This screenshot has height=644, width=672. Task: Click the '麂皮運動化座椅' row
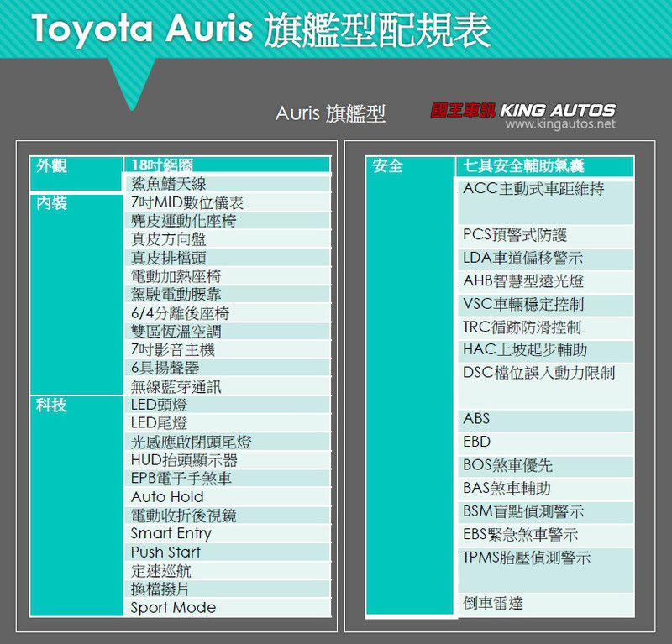227,221
